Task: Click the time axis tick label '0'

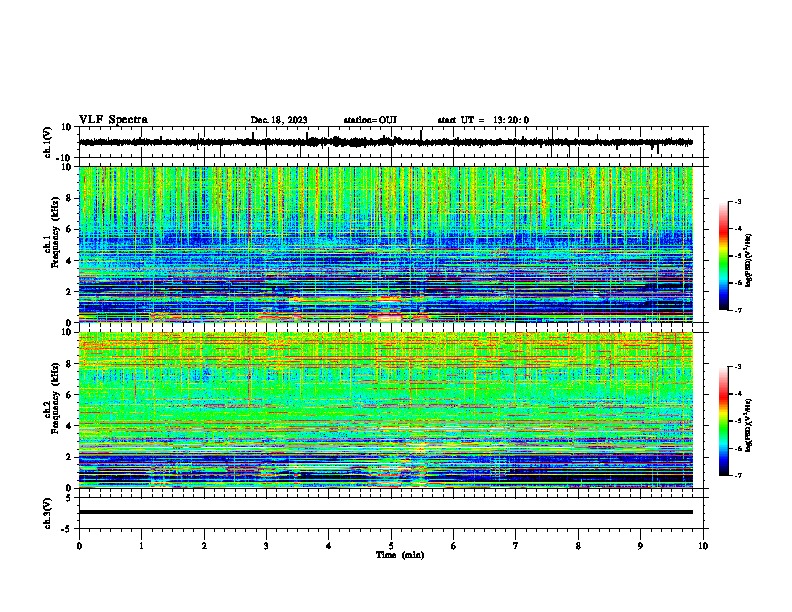Action: (x=79, y=546)
